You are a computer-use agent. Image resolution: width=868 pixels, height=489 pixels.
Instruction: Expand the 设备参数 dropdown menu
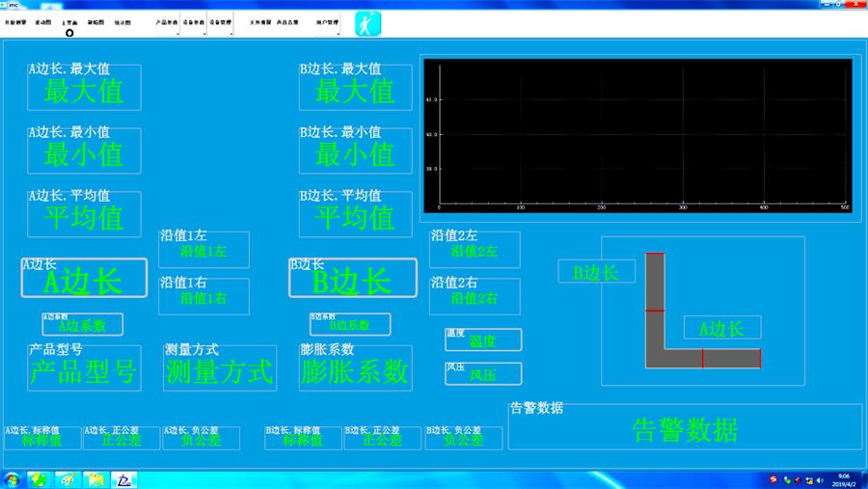(194, 22)
